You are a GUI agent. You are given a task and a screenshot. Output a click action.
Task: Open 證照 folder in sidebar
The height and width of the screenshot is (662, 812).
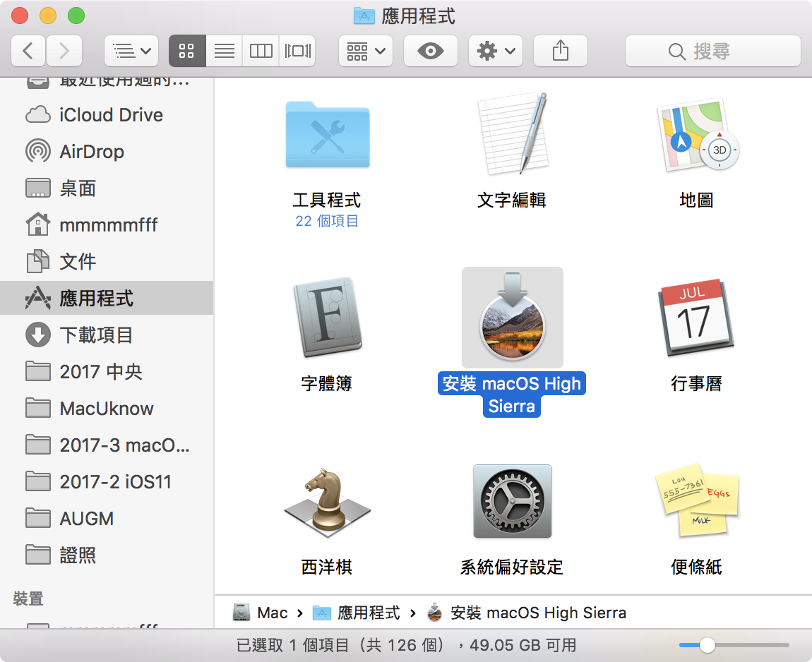tap(107, 555)
